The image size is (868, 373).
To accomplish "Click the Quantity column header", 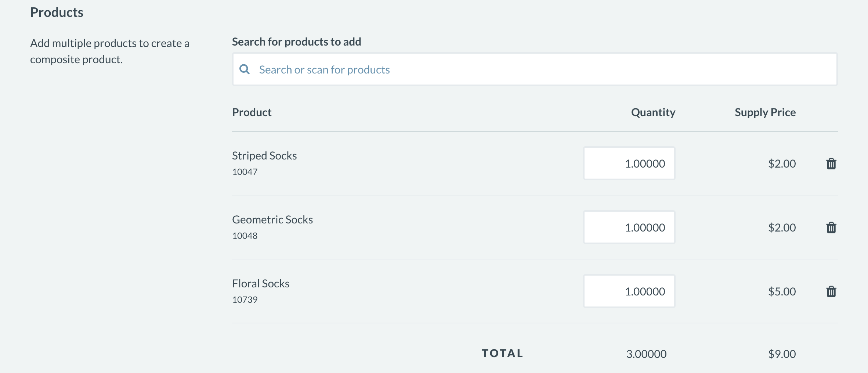I will click(x=653, y=112).
